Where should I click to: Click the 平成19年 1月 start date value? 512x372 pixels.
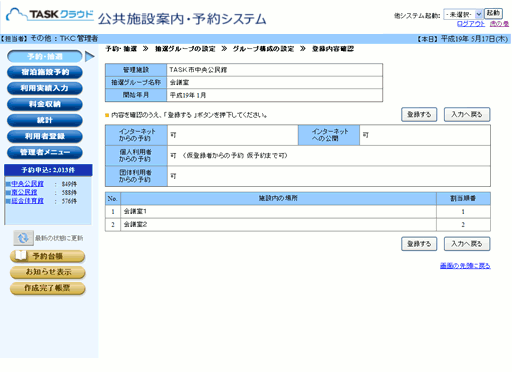pyautogui.click(x=188, y=95)
